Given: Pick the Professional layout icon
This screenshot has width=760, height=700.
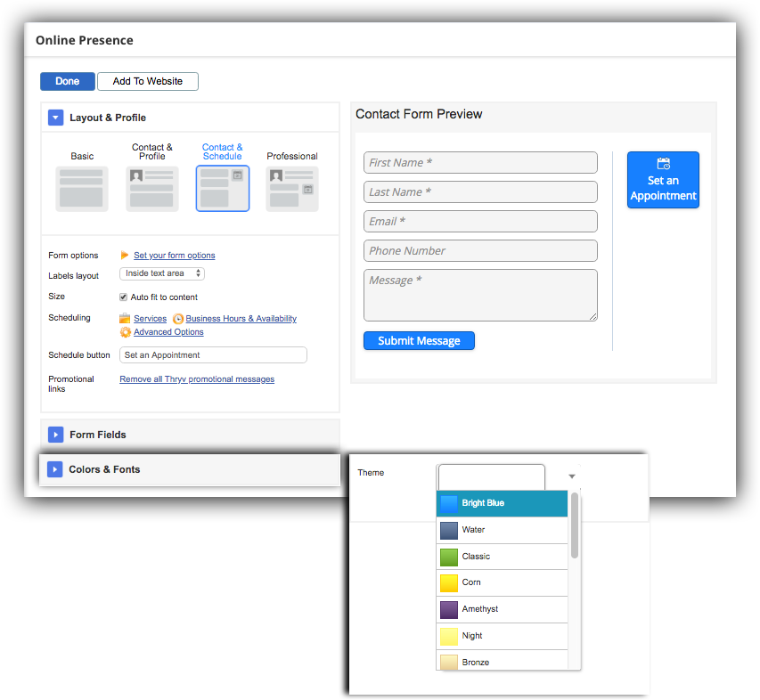Looking at the screenshot, I should (x=291, y=188).
